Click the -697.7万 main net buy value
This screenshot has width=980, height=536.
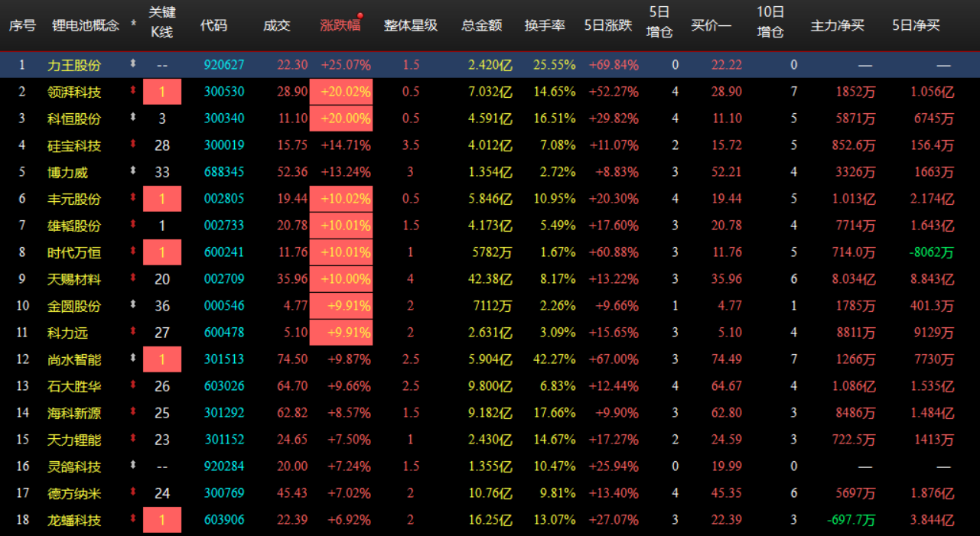pyautogui.click(x=851, y=520)
